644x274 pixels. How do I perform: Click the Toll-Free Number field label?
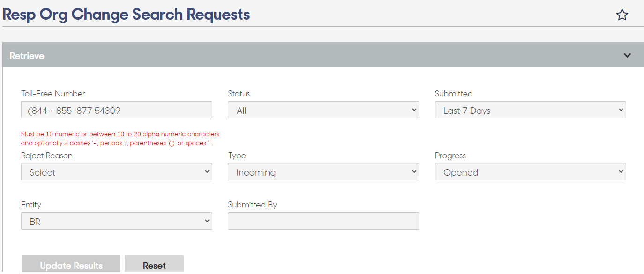53,94
